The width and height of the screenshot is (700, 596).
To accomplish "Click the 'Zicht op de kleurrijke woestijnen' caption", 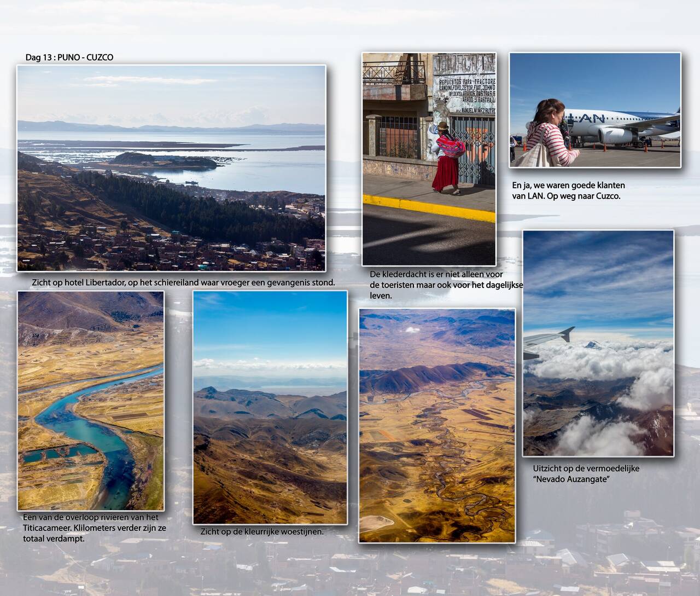I will tap(262, 531).
